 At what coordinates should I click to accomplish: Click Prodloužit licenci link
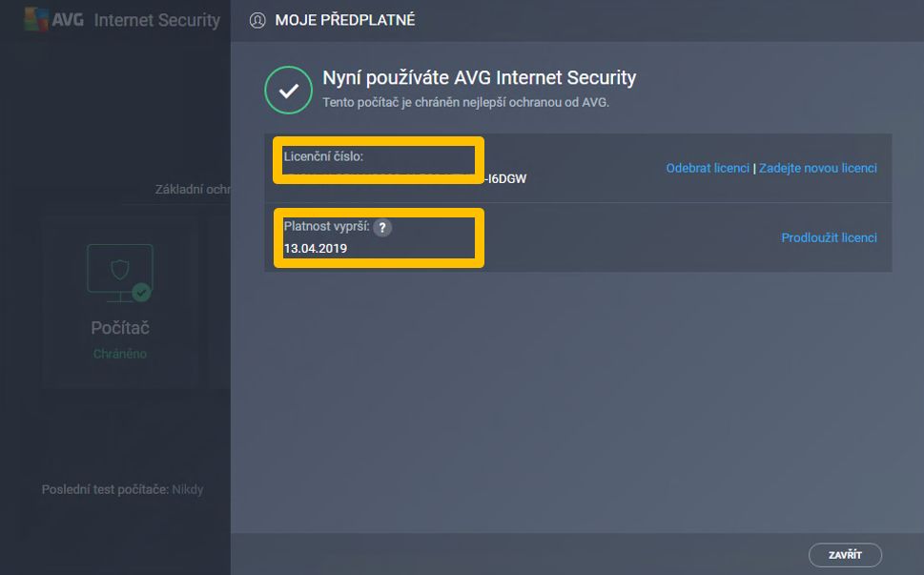830,237
